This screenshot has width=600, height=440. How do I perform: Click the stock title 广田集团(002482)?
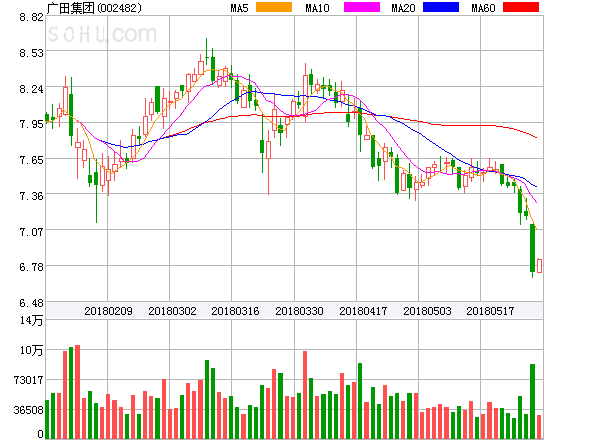pyautogui.click(x=94, y=8)
